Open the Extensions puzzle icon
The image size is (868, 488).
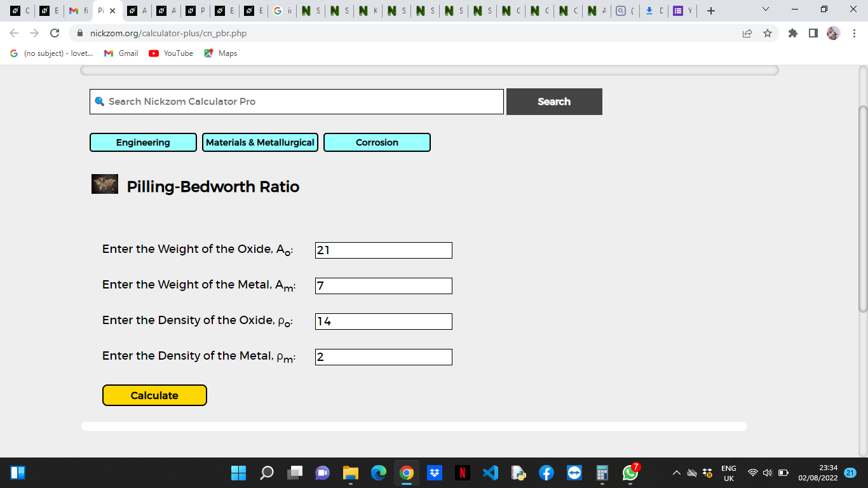tap(793, 33)
